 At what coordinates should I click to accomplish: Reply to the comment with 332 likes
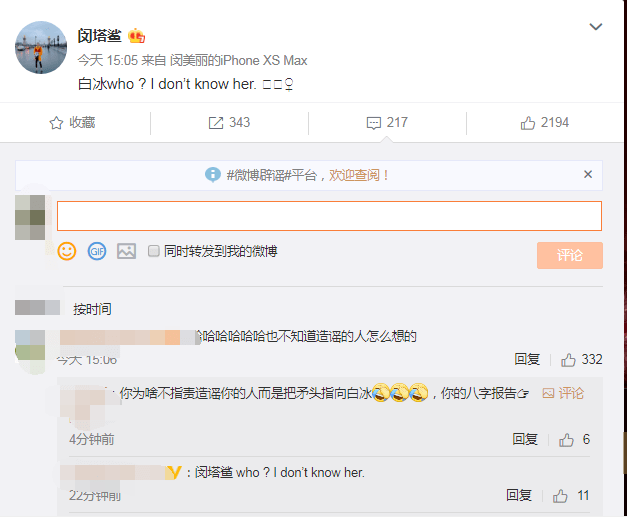(527, 359)
